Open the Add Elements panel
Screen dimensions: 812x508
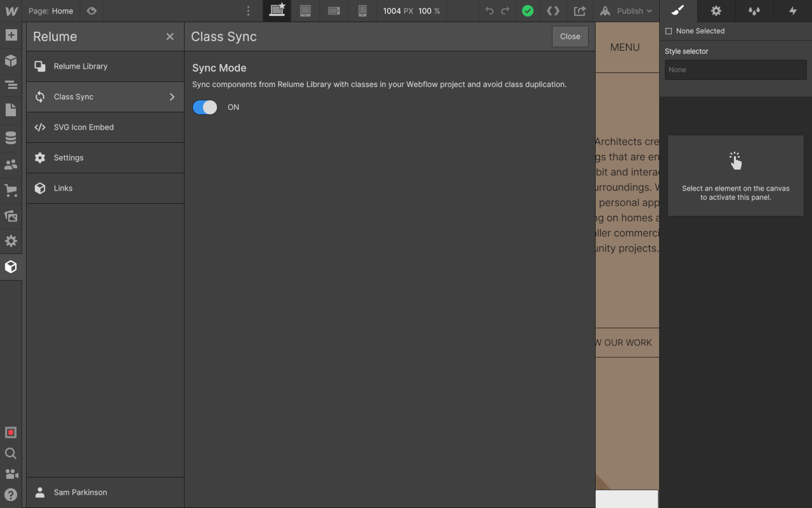(11, 35)
